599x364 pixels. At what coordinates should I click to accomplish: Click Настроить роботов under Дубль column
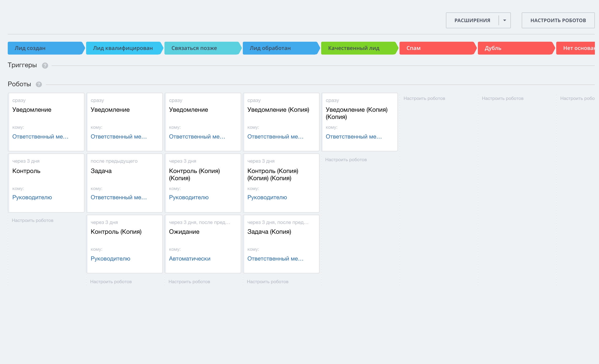coord(502,98)
